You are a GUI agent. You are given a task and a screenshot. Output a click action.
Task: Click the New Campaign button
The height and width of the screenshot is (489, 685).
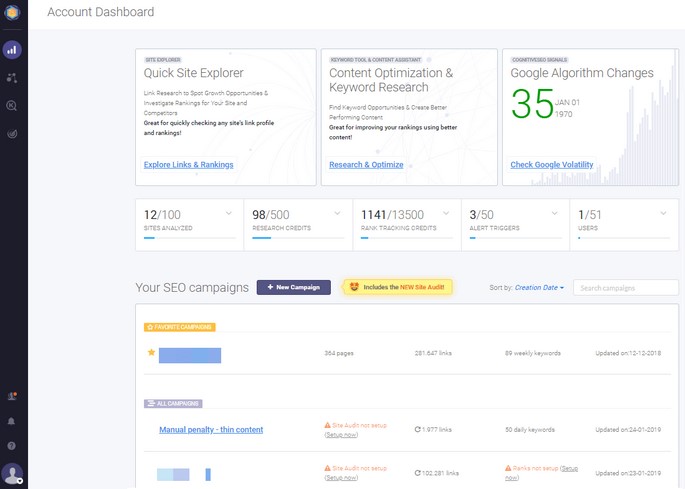[x=294, y=287]
